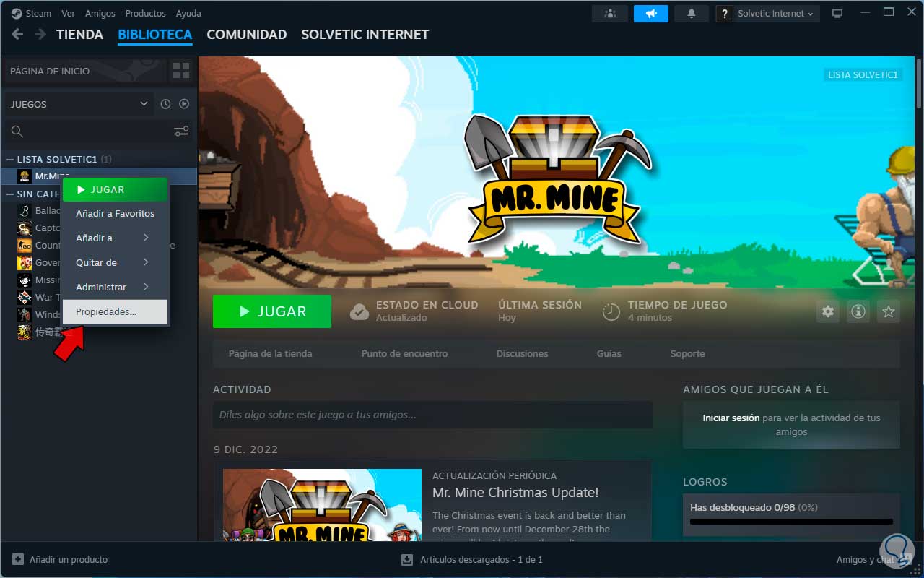The width and height of the screenshot is (924, 578).
Task: Open the SOLVETIC INTERNET profile tab
Action: tap(365, 34)
